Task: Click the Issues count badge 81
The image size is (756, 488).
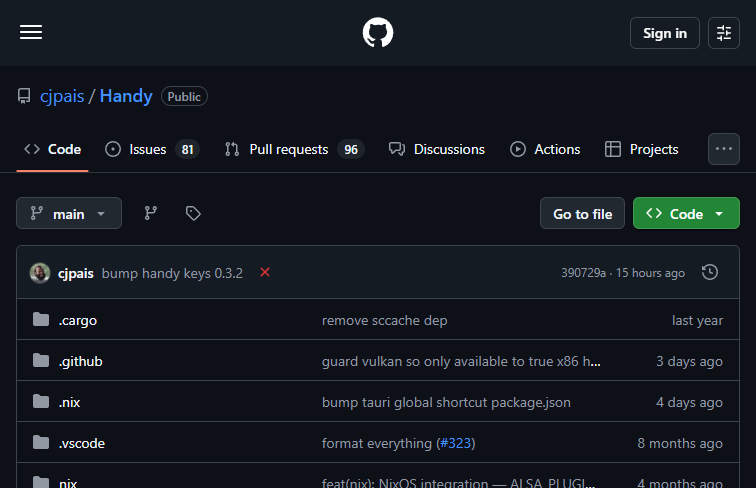Action: coord(188,149)
